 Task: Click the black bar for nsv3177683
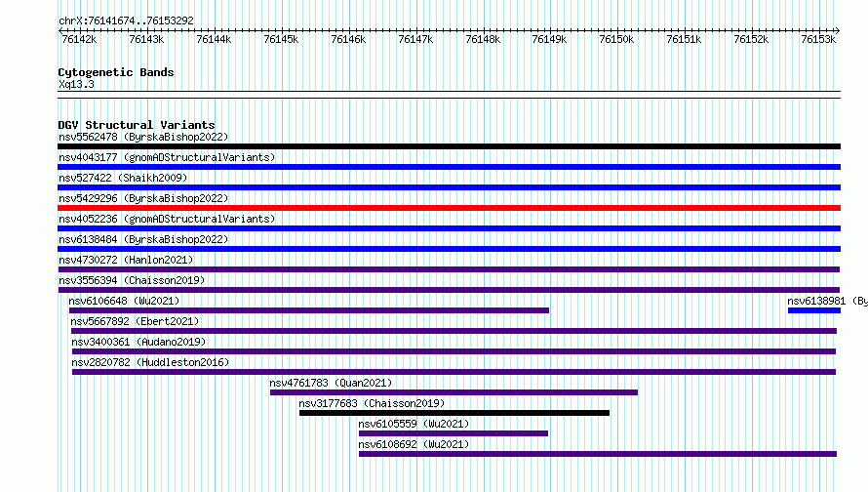coord(454,413)
